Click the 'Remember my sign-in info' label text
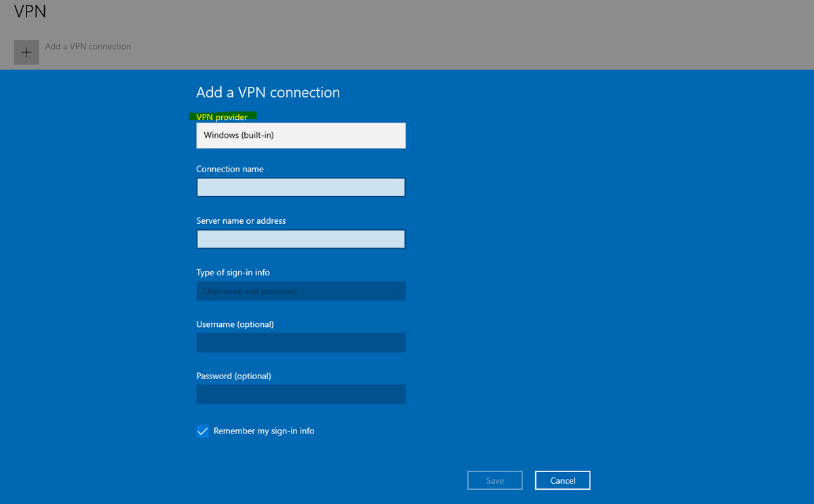The width and height of the screenshot is (814, 504). pyautogui.click(x=263, y=431)
